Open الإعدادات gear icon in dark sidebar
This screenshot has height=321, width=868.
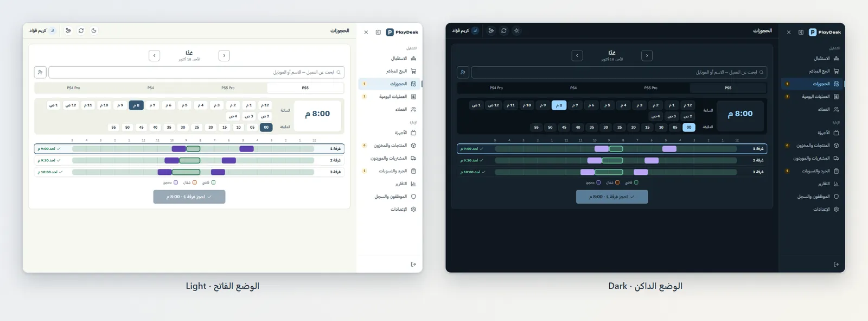pyautogui.click(x=836, y=209)
